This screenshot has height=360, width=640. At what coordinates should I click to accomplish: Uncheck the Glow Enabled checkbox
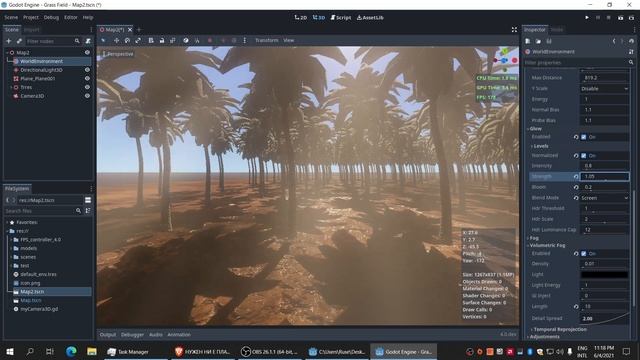coord(584,137)
